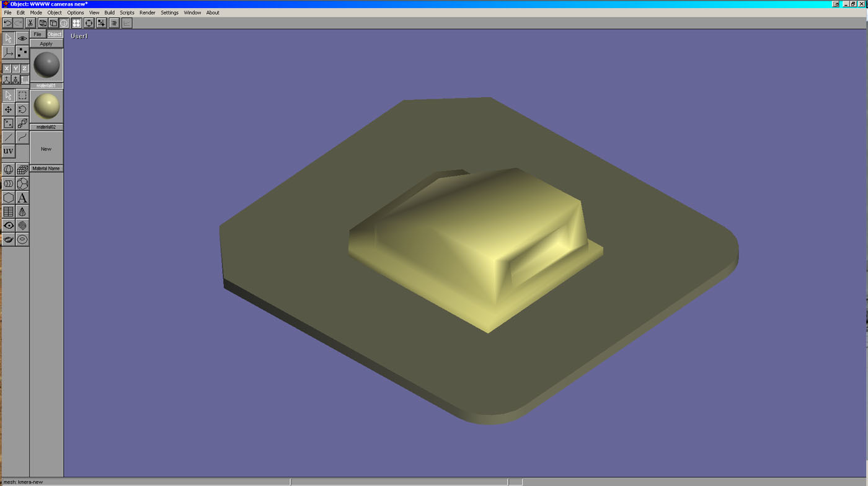Click New to create a material
868x486 pixels.
(x=46, y=149)
